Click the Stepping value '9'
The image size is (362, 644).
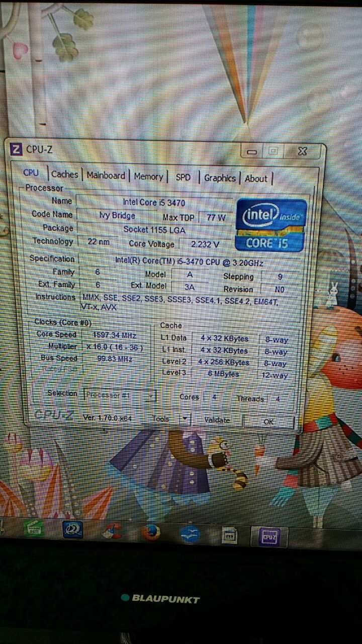pyautogui.click(x=280, y=277)
